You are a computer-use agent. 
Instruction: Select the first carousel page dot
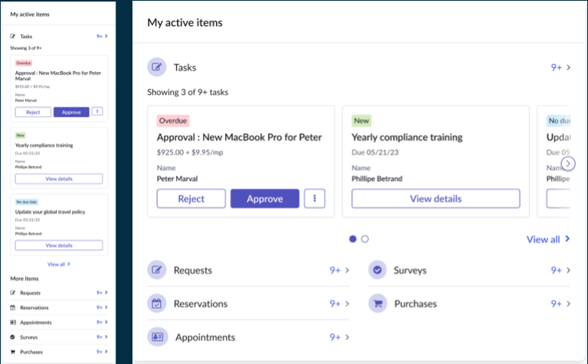click(353, 239)
